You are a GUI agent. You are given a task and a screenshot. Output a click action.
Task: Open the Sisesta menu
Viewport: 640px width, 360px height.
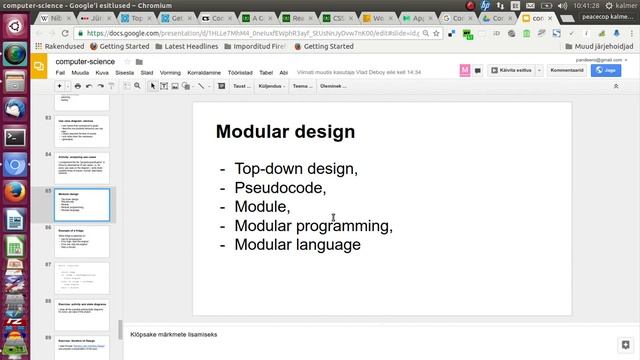click(124, 73)
